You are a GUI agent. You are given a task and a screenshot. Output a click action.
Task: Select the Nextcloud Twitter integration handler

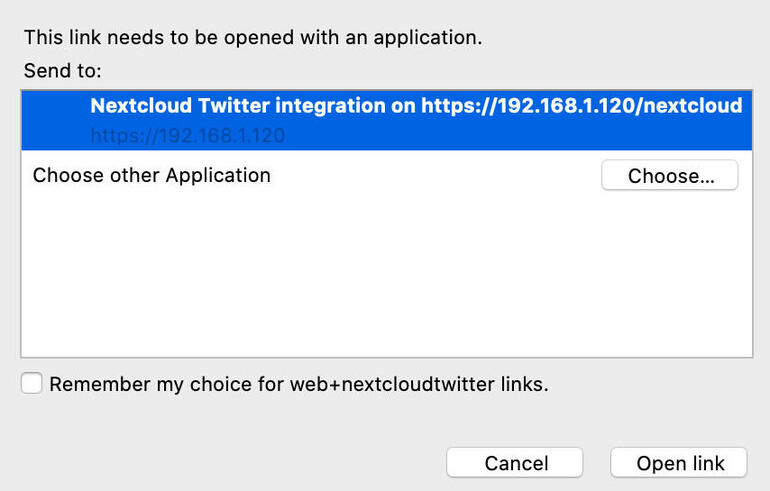[386, 120]
